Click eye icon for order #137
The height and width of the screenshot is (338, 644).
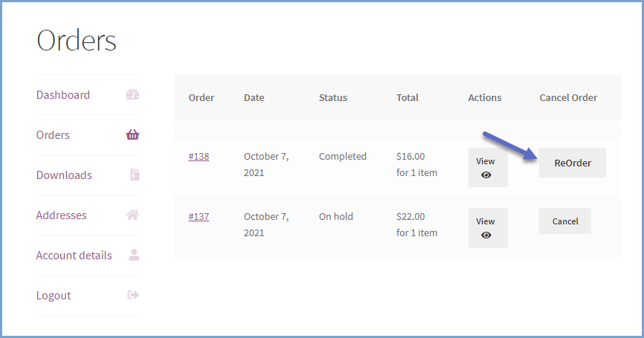click(x=486, y=235)
